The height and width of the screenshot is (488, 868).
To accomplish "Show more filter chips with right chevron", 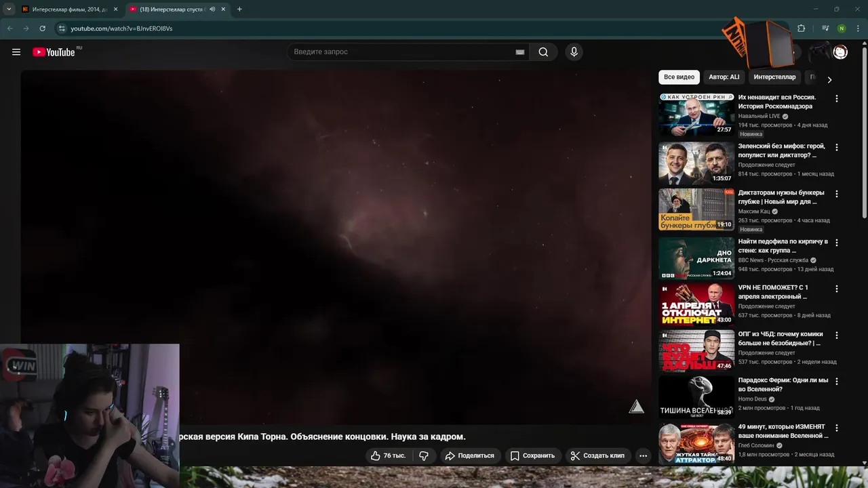I will [x=829, y=79].
